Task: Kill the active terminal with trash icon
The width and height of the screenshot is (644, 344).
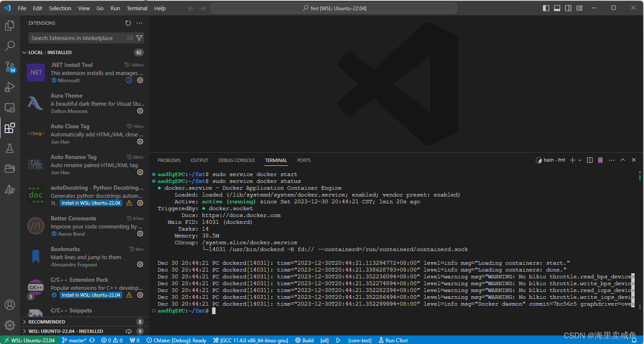Action: click(x=600, y=160)
